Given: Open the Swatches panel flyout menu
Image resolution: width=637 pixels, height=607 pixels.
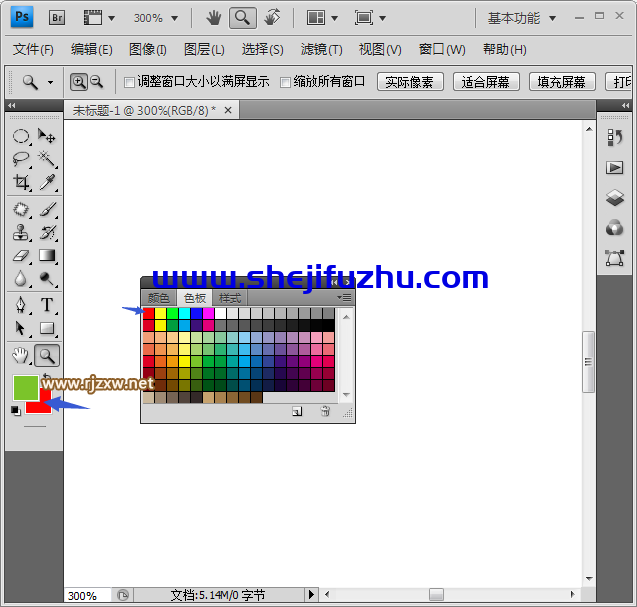Looking at the screenshot, I should (x=344, y=298).
